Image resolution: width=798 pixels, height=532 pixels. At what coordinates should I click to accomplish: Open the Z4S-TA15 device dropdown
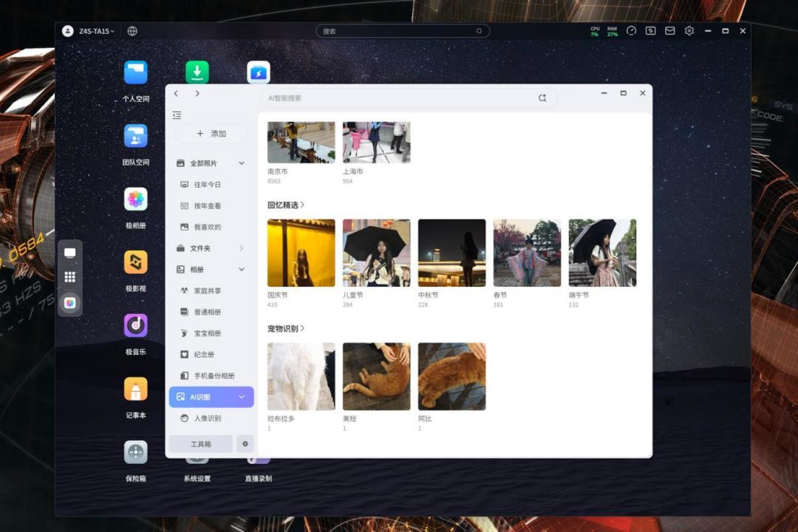tap(96, 31)
